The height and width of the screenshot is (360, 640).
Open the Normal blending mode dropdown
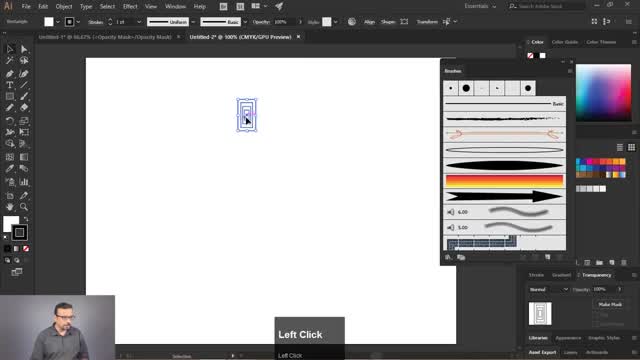coord(548,289)
